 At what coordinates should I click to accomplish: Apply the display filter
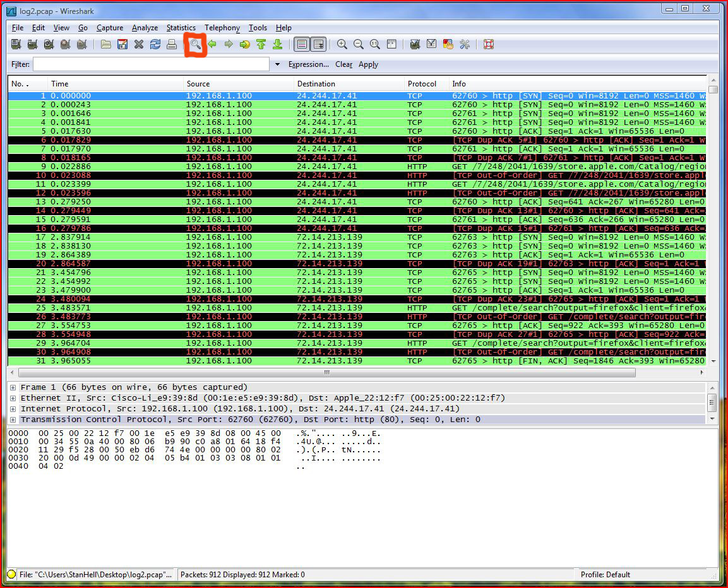tap(368, 64)
